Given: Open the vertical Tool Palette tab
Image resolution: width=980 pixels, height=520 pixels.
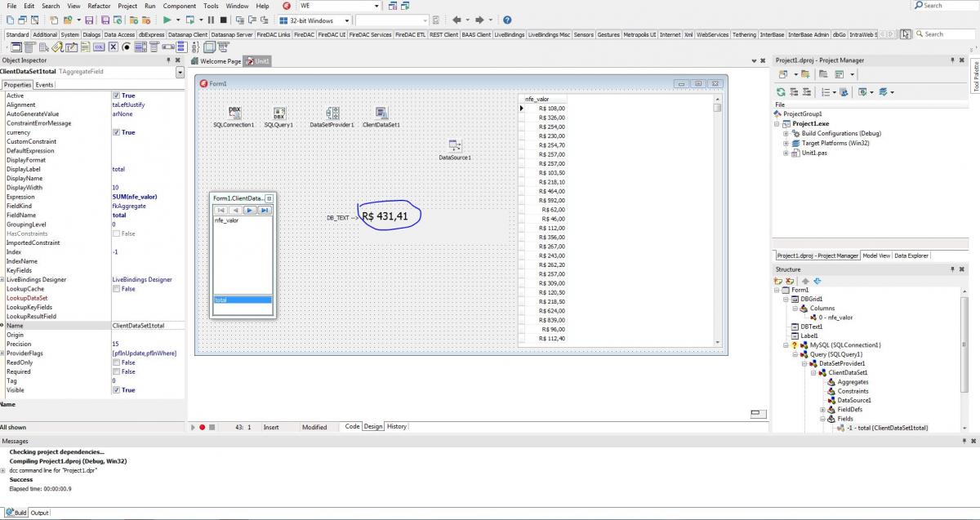Looking at the screenshot, I should click(975, 78).
